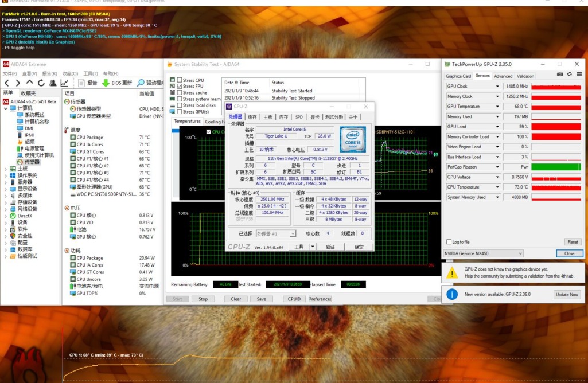588x383 pixels.
Task: Open 工具(T) menu in AIDA64
Action: 91,73
